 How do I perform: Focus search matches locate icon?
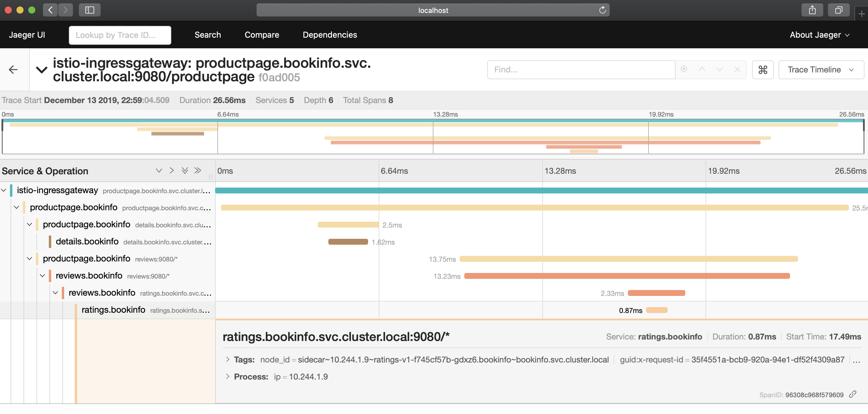[x=684, y=69]
